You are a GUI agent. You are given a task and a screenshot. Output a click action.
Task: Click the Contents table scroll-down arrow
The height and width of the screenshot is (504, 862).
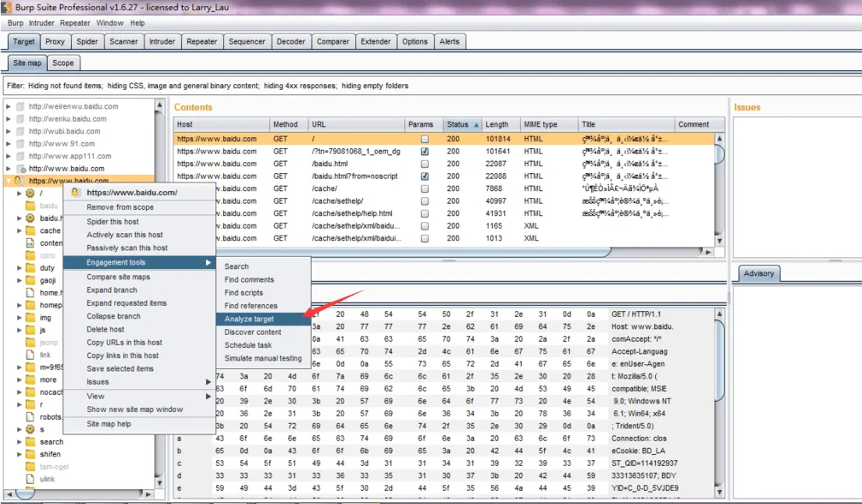click(719, 241)
